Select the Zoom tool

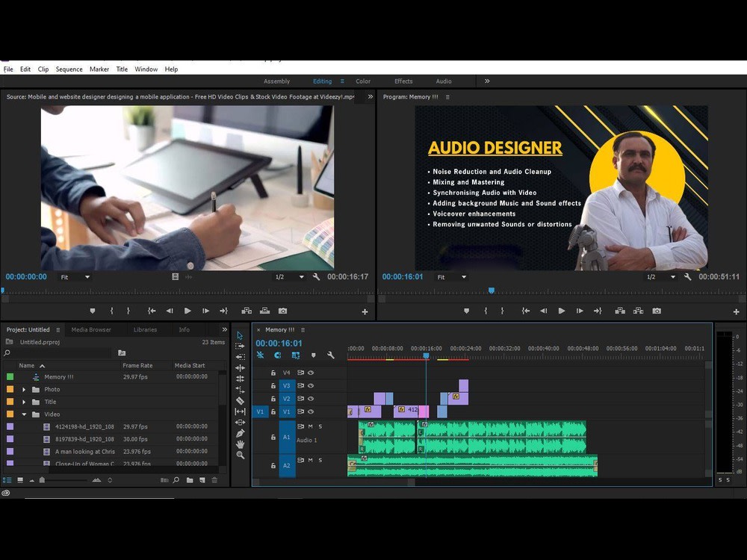[x=240, y=455]
